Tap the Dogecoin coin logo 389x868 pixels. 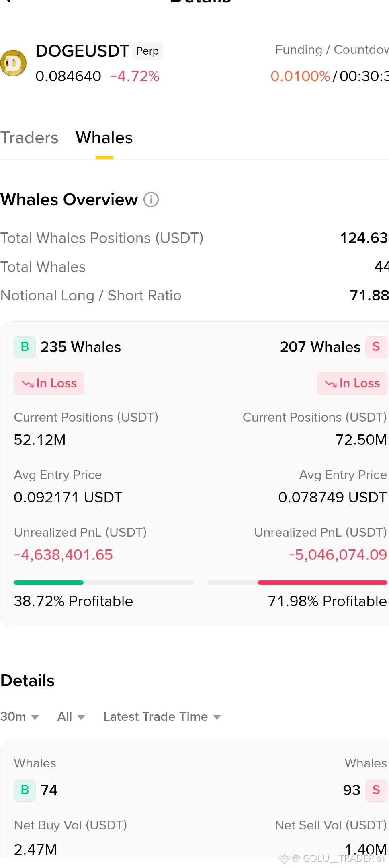click(13, 63)
